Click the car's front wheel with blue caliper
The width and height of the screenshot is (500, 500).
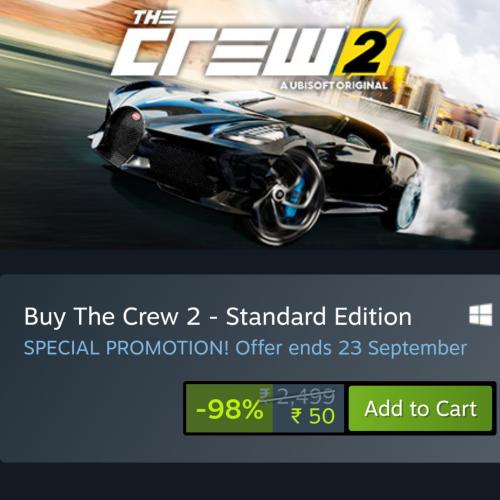(283, 197)
